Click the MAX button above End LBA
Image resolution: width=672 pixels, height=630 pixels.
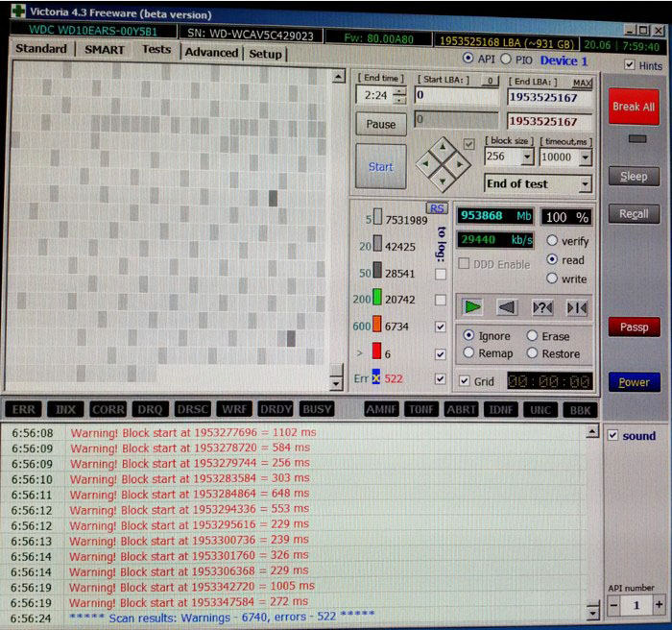582,83
